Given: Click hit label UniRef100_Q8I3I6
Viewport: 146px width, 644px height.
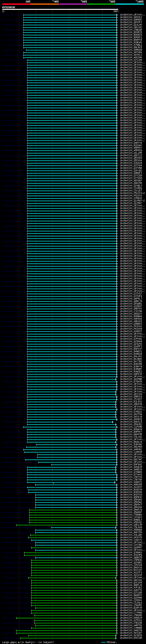Looking at the screenshot, I should pyautogui.click(x=131, y=394).
